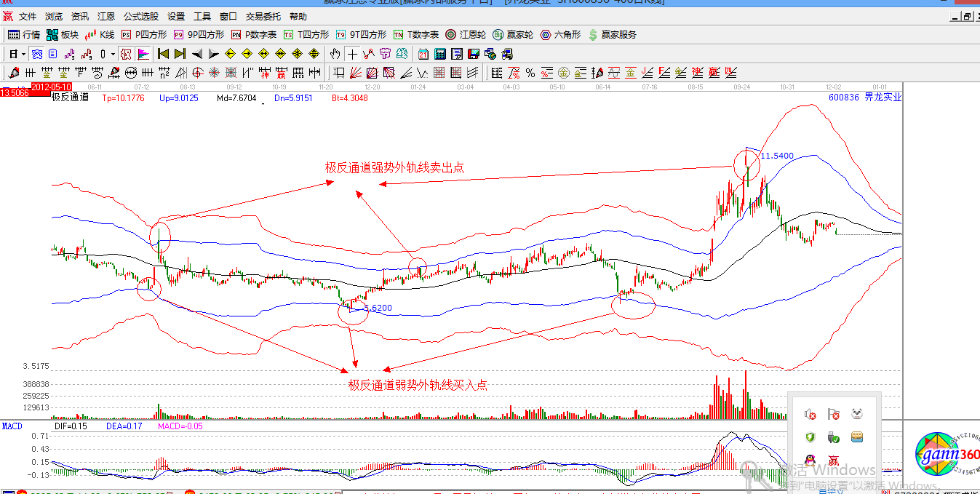The width and height of the screenshot is (980, 494).
Task: Activate the crosshair cursor tool
Action: click(352, 54)
